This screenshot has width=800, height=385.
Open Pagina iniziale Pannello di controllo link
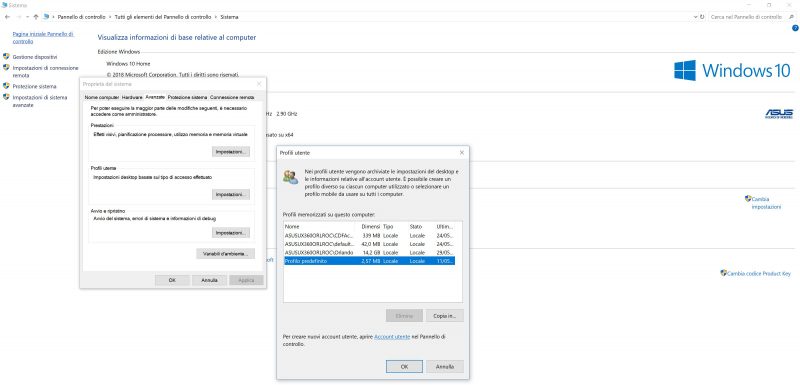click(43, 37)
